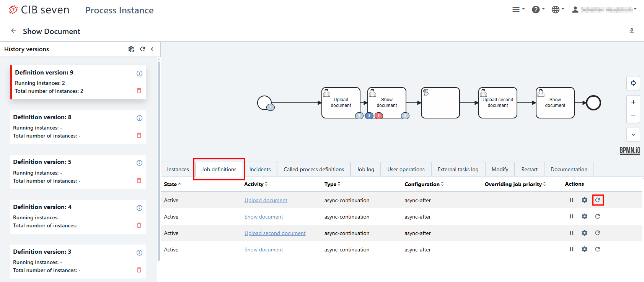Click the back arrow beside Show Document
Viewport: 644px width, 282px height.
(x=14, y=31)
